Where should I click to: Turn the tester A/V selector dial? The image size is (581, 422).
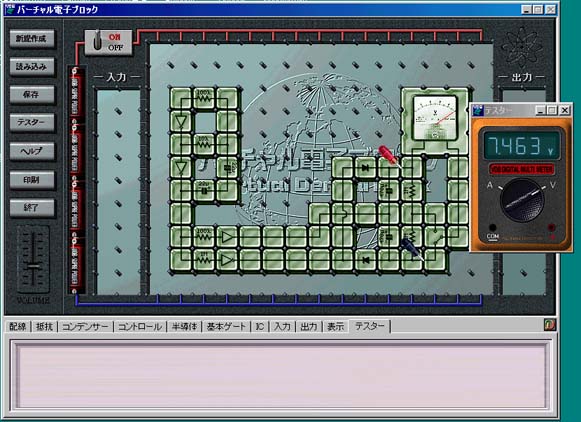pos(522,200)
